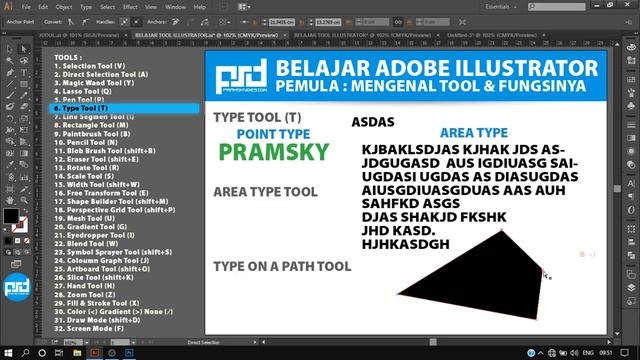640x360 pixels.
Task: Switch to JUDUL.ai document tab
Action: point(78,36)
